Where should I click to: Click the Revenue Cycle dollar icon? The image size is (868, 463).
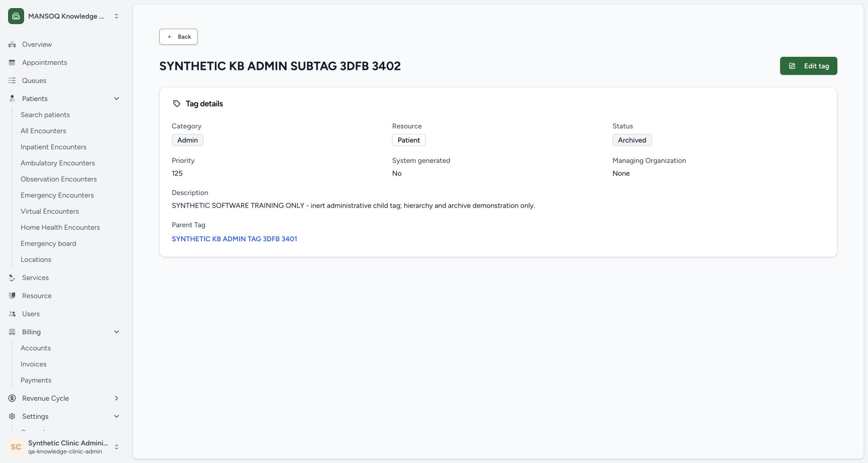pyautogui.click(x=12, y=398)
